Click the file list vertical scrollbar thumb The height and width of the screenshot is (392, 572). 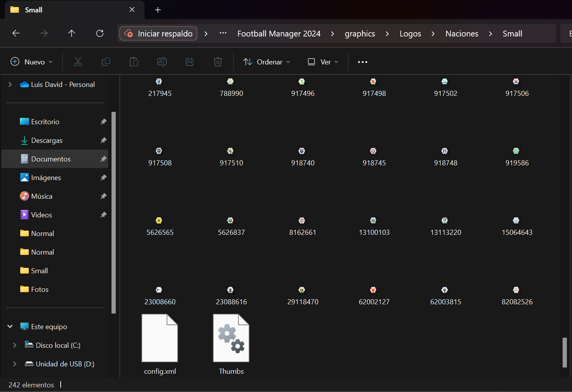coord(565,352)
